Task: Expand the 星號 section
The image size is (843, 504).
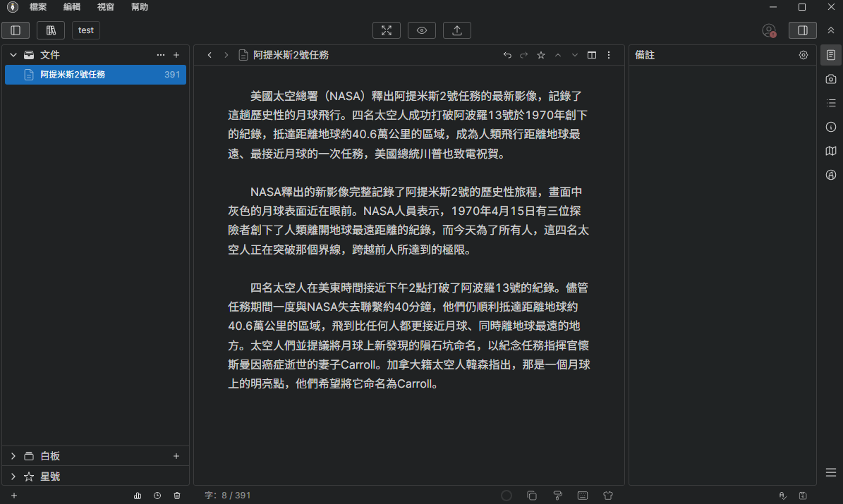Action: (13, 476)
